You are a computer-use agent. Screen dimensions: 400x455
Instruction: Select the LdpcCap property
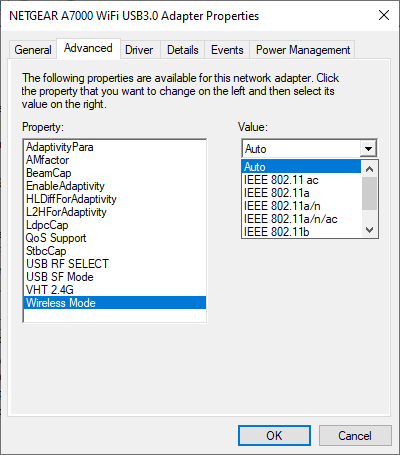coord(115,225)
